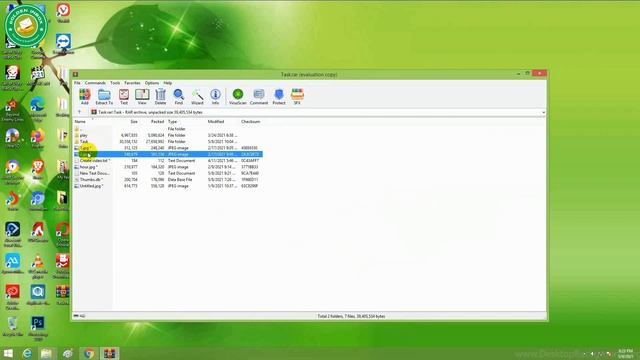This screenshot has height=360, width=640.
Task: Sort by the Checksum column header
Action: (x=251, y=122)
